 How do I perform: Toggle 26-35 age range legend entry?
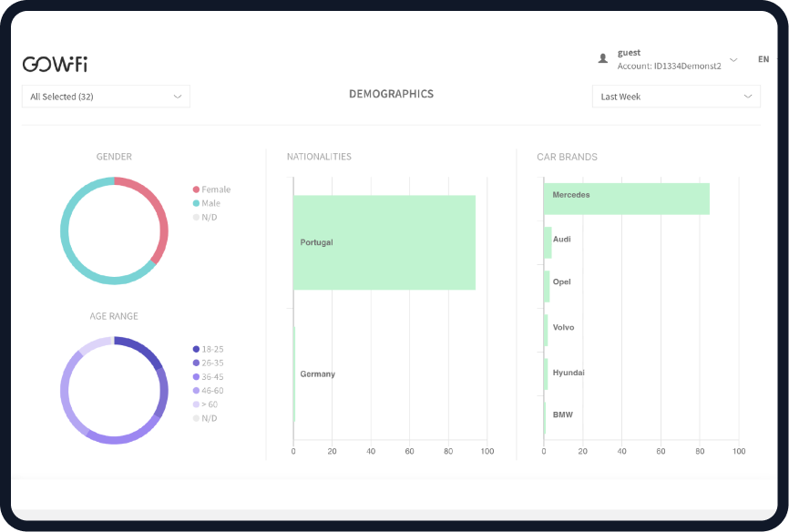tap(207, 363)
